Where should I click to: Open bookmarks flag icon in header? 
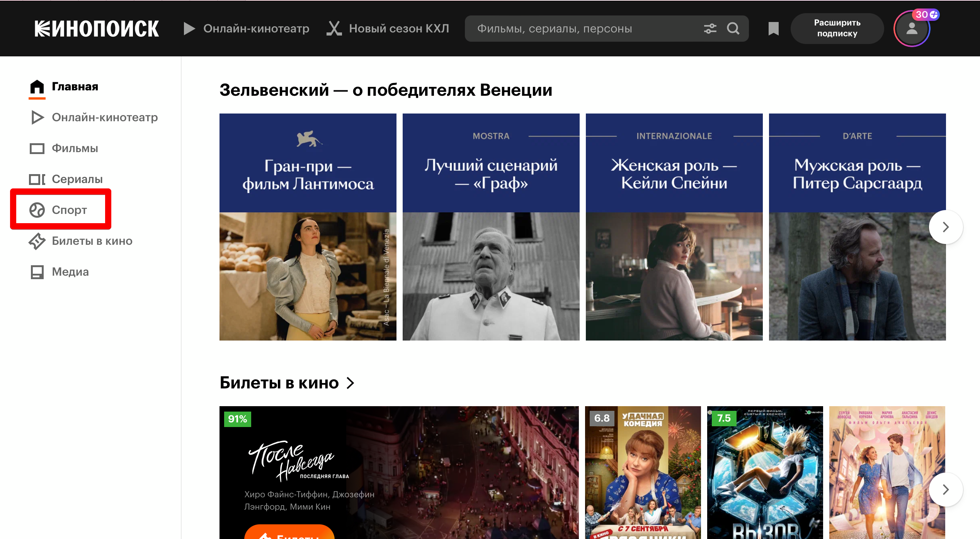tap(773, 29)
